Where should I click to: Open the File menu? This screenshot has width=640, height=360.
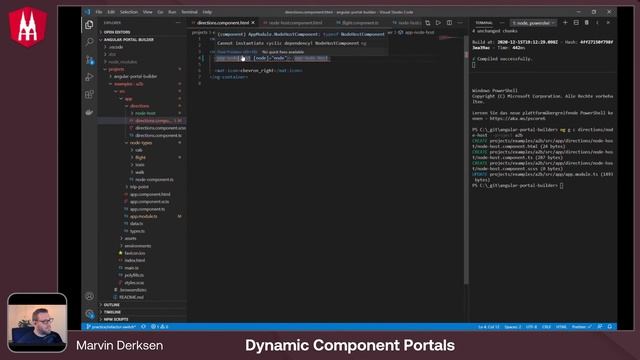[x=99, y=12]
